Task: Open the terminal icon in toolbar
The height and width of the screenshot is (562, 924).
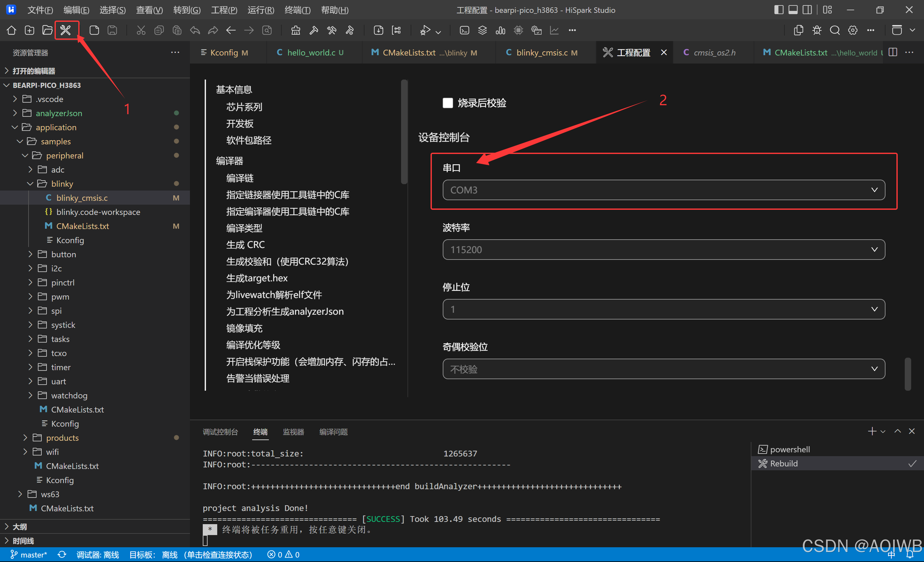Action: point(464,30)
